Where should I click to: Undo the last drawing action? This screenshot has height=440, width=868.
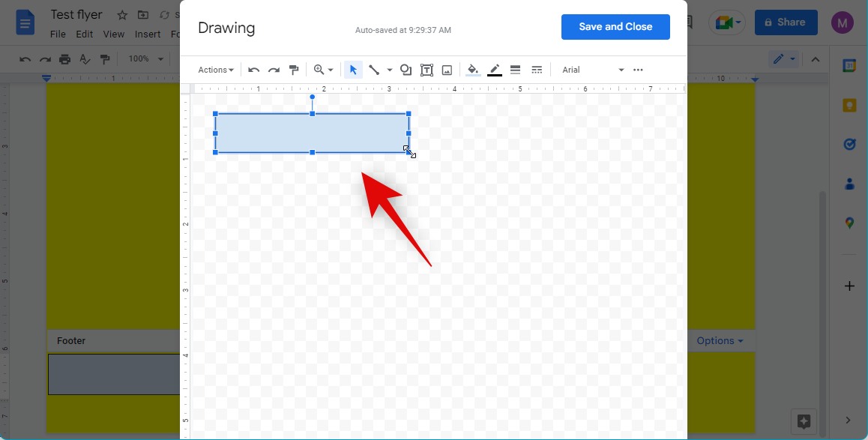254,70
